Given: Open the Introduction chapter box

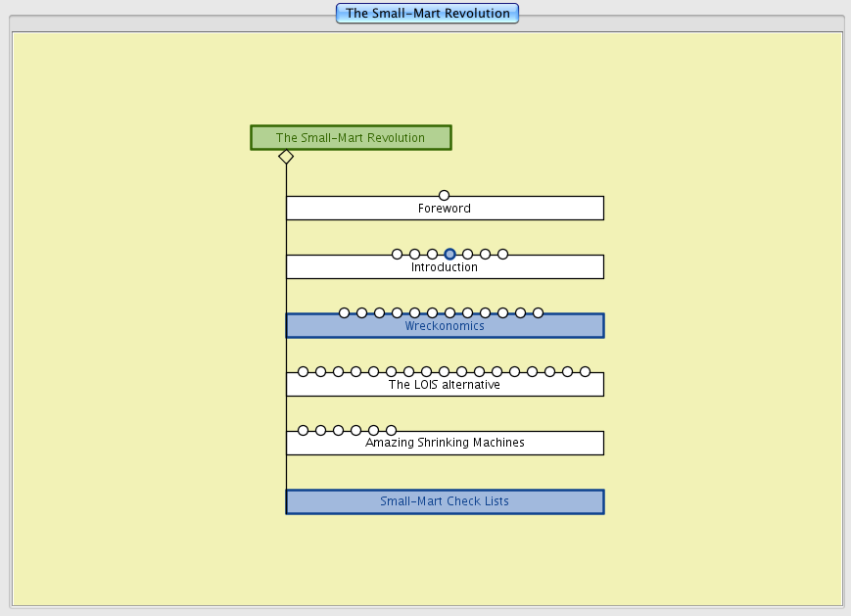Looking at the screenshot, I should 445,268.
